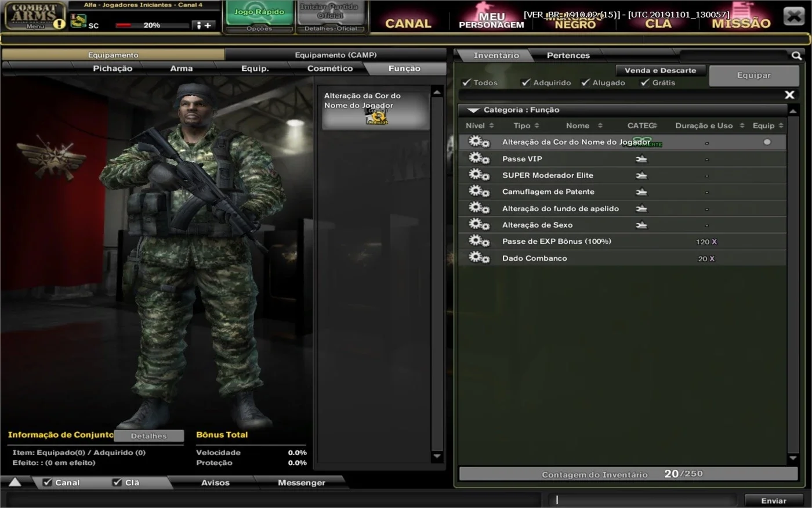Open set Detalhes button
This screenshot has width=812, height=508.
[x=148, y=436]
